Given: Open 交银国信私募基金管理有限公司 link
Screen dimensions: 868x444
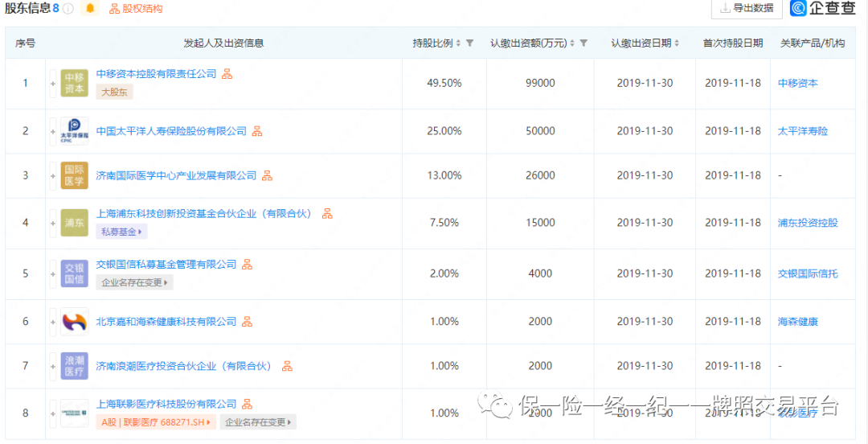Looking at the screenshot, I should click(166, 265).
